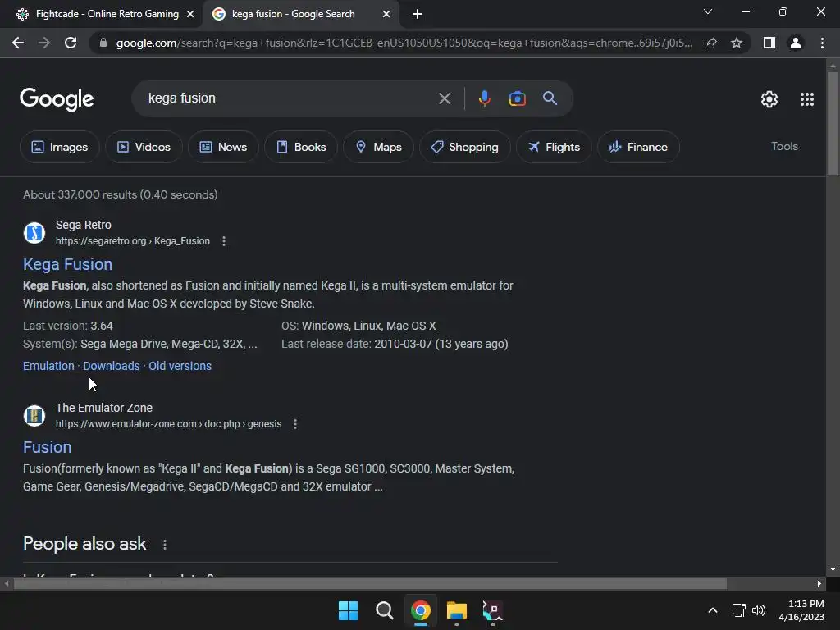Open Google apps grid
Image resolution: width=840 pixels, height=630 pixels.
(x=807, y=99)
